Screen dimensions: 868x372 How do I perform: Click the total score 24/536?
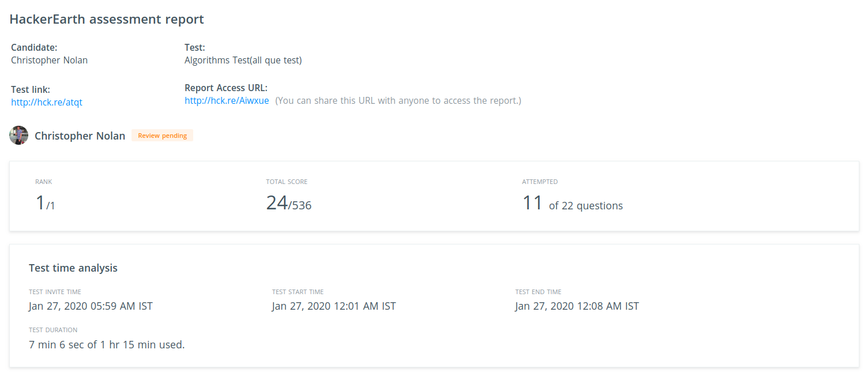coord(288,203)
